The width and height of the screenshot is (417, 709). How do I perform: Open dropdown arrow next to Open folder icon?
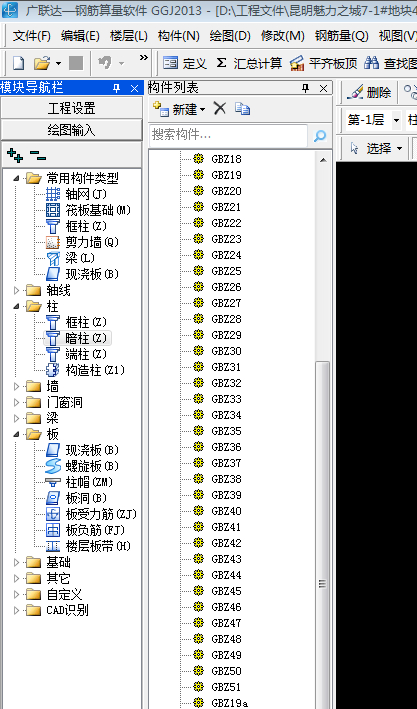click(x=58, y=64)
